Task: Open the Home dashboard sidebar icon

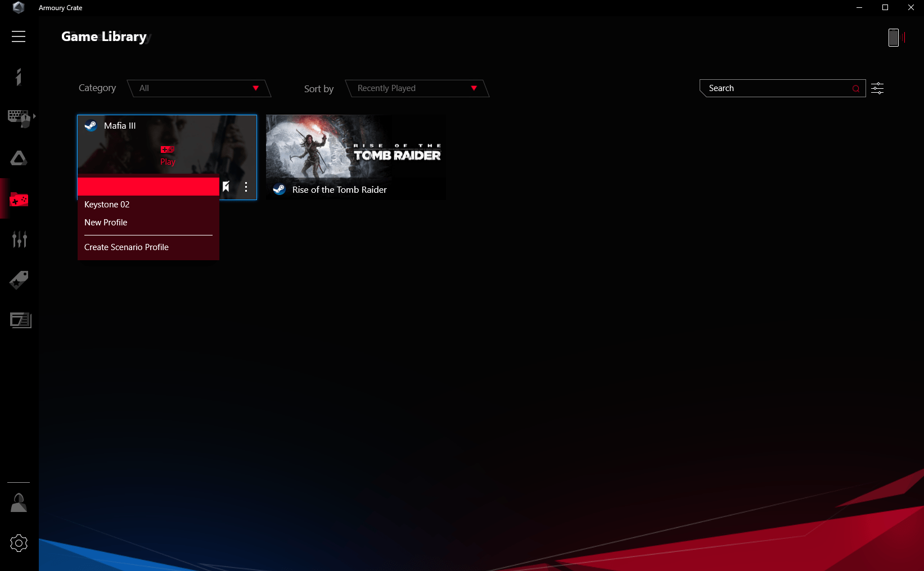Action: coord(19,77)
